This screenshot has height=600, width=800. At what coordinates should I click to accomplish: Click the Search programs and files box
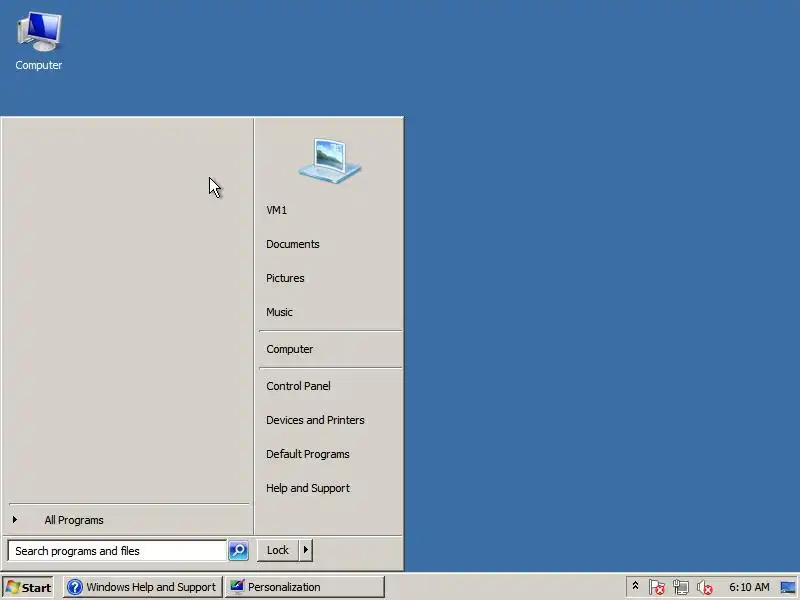tap(117, 551)
